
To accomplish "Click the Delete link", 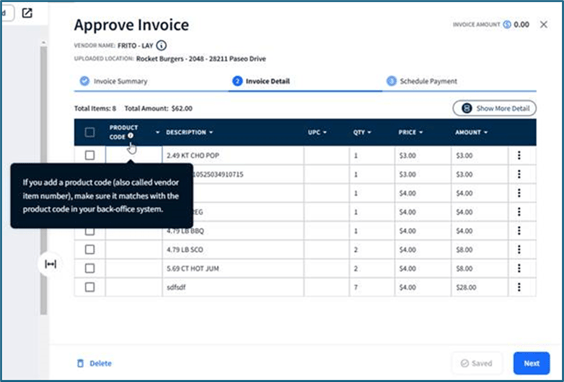I will point(100,363).
